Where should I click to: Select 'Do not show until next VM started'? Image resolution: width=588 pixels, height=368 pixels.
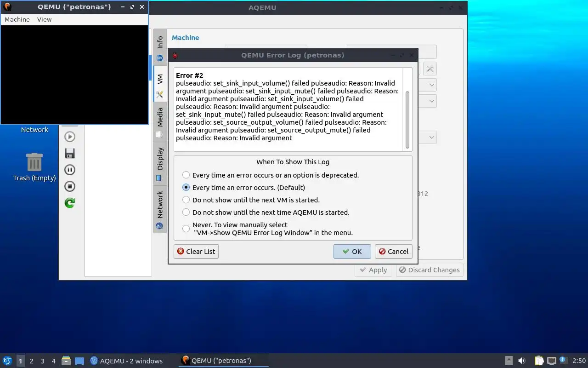point(186,200)
